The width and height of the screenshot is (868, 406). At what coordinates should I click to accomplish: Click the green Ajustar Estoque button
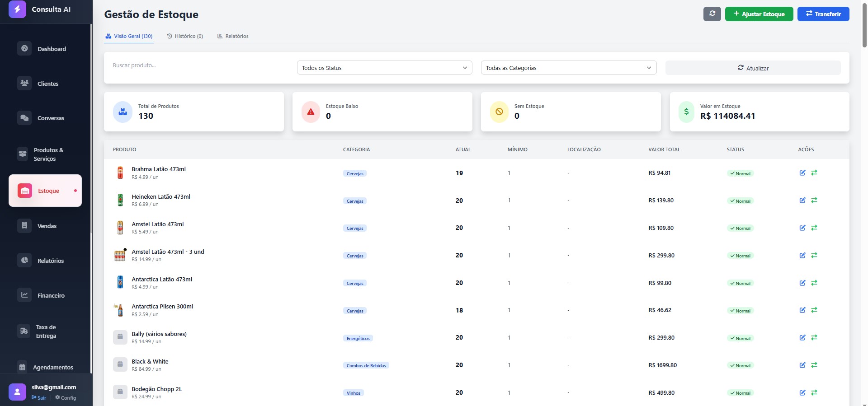coord(759,14)
